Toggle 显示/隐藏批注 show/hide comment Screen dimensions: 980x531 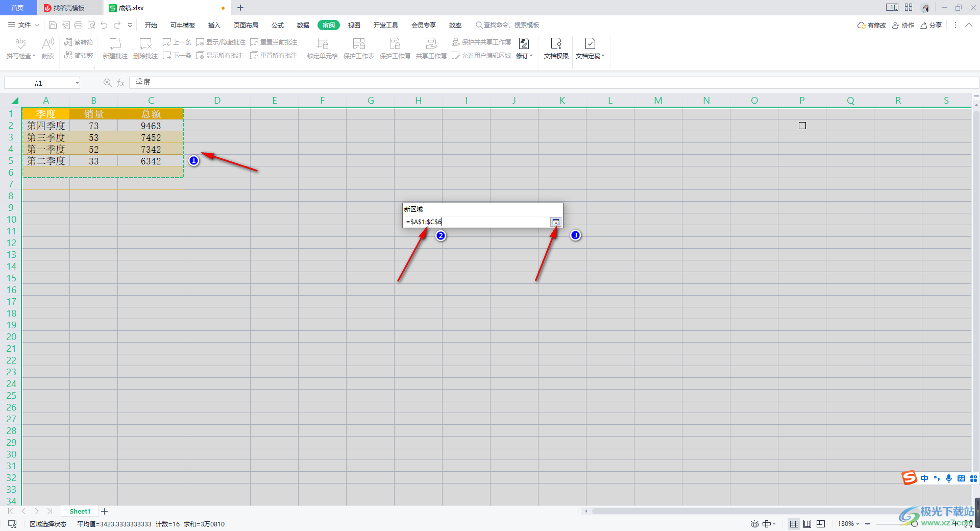pos(221,42)
